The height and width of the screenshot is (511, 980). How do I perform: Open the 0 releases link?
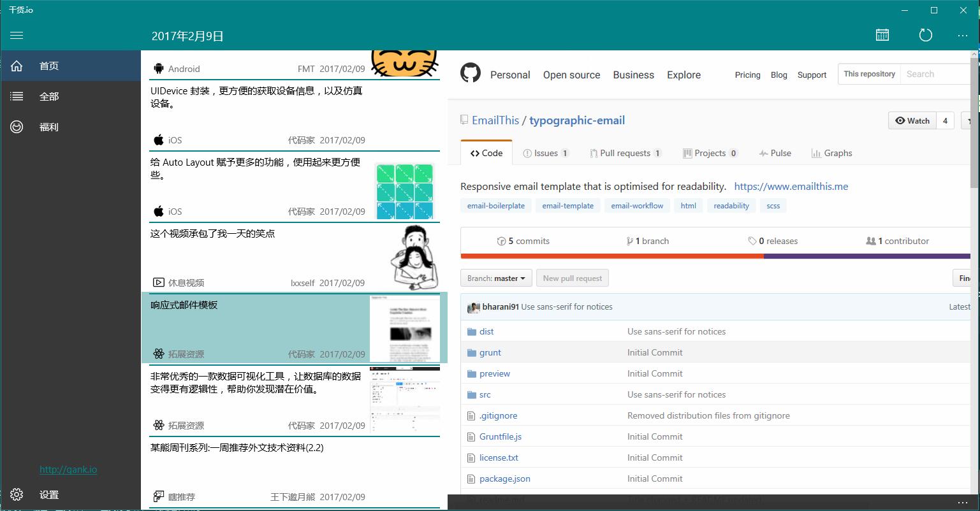tap(773, 241)
